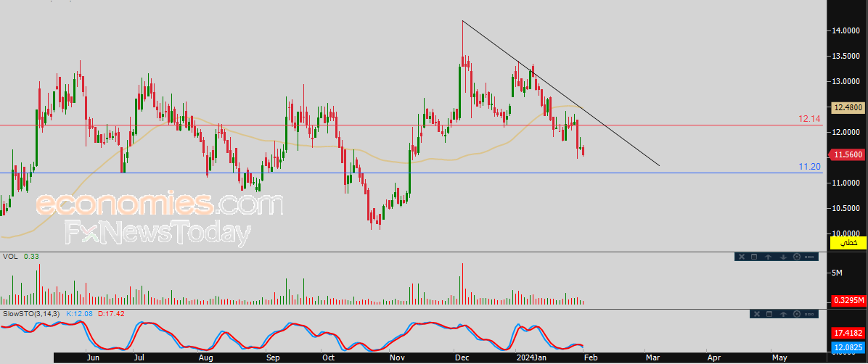Move the VOL panel down
This screenshot has width=868, height=364.
click(783, 257)
